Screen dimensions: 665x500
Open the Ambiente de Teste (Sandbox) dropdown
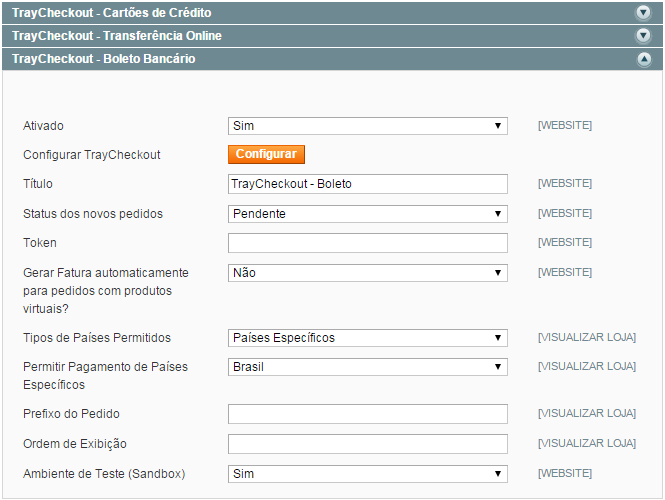pos(368,474)
